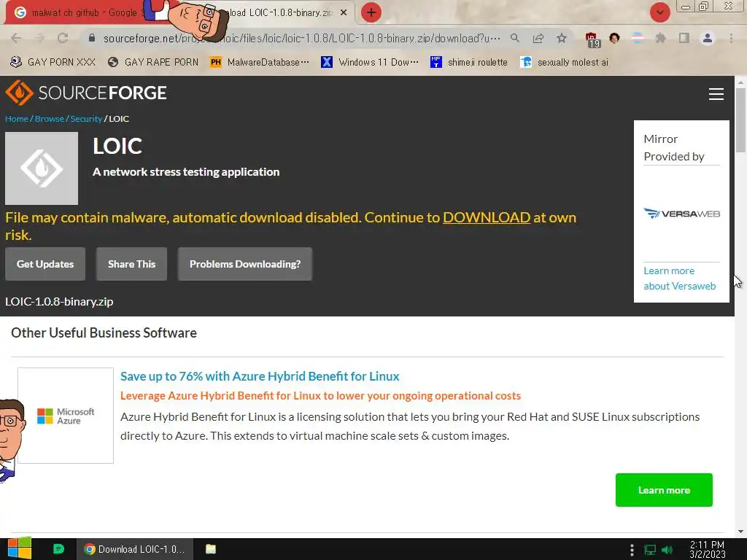747x560 pixels.
Task: Open the round avatar face extension icon
Action: click(x=614, y=38)
